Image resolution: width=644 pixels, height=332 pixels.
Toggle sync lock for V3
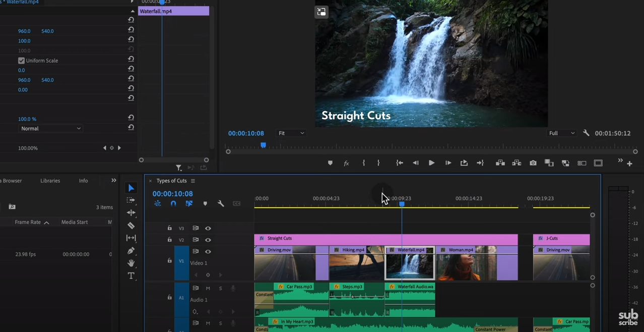[x=196, y=228]
